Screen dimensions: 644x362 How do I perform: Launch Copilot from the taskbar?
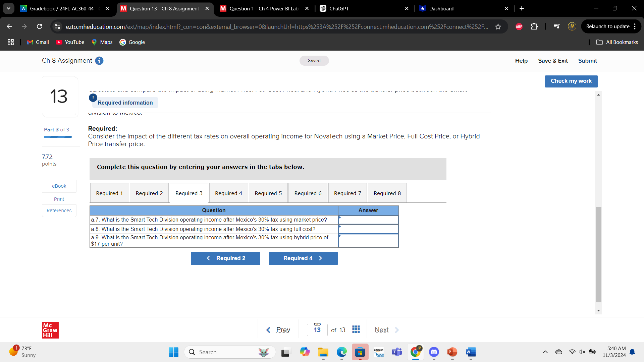[x=305, y=352]
